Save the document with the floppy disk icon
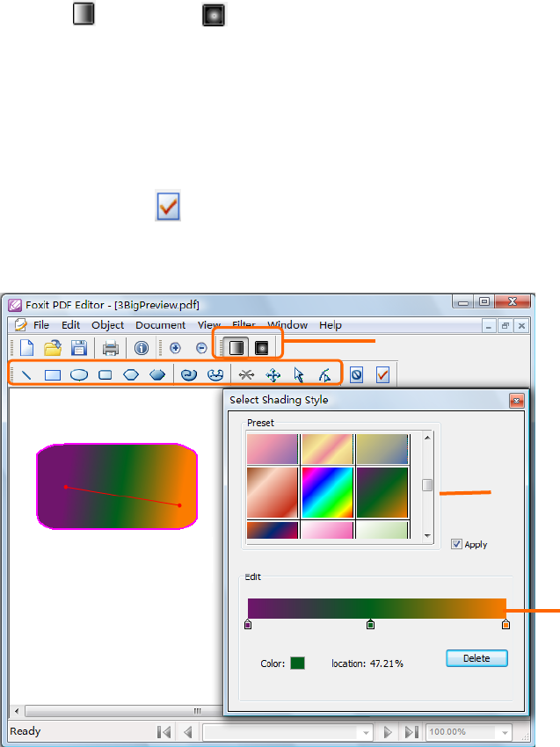Viewport: 560px width, 747px height. click(x=79, y=348)
